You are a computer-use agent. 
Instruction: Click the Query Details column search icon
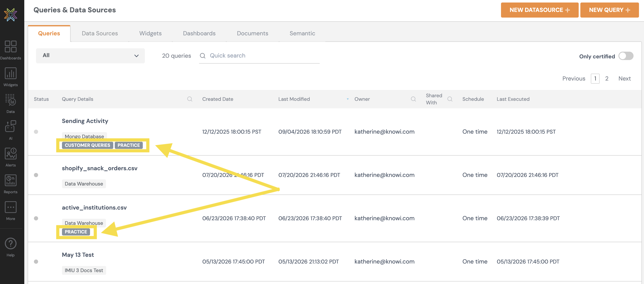(x=190, y=99)
